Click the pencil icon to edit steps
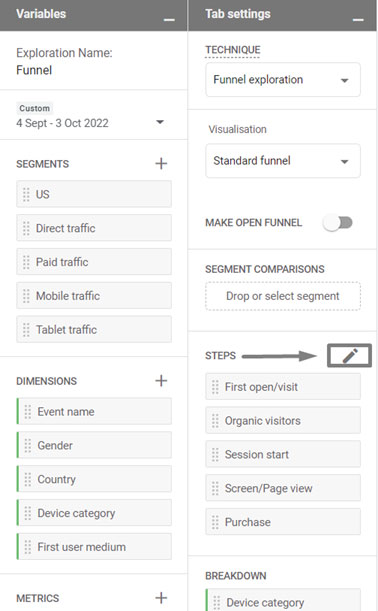The height and width of the screenshot is (611, 378). click(350, 355)
